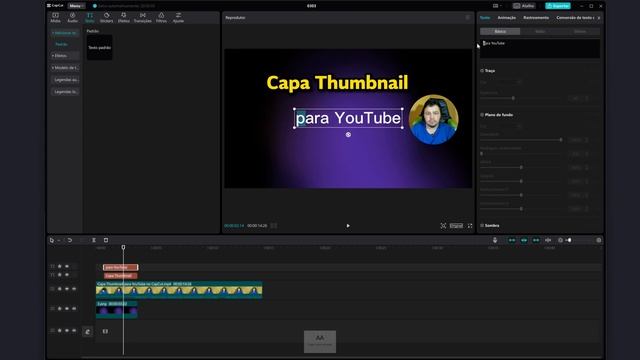Click the Exportar button

pyautogui.click(x=558, y=6)
